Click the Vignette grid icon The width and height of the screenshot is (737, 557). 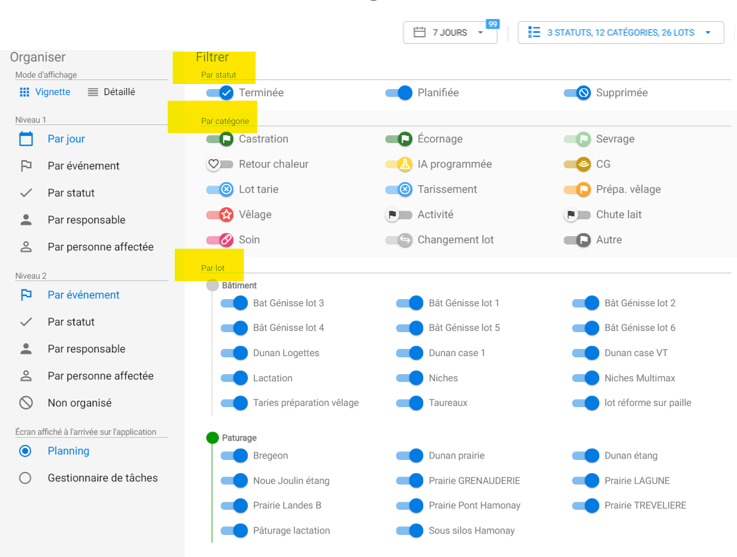pos(24,92)
